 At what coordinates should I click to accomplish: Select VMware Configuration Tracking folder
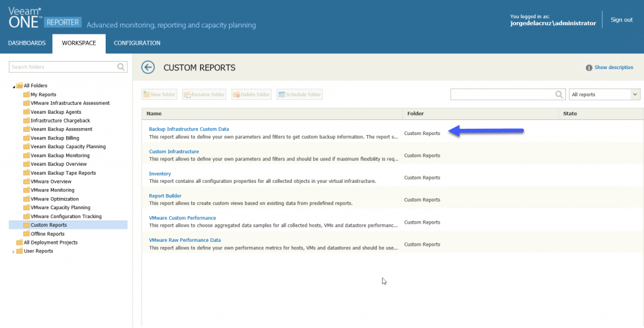[65, 216]
